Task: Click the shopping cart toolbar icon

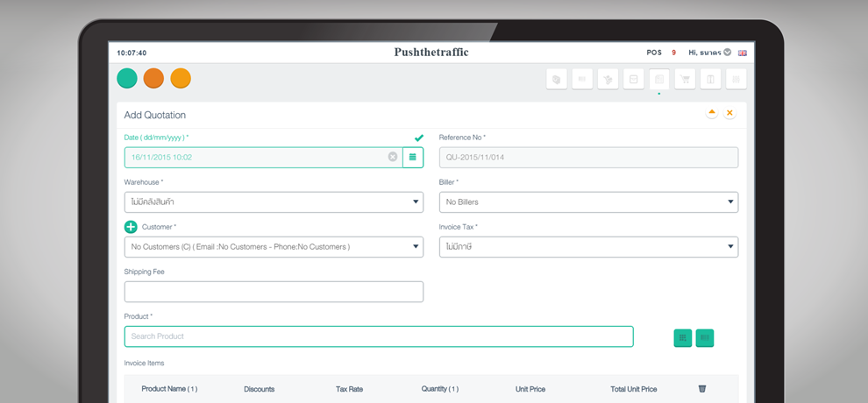Action: click(x=685, y=80)
